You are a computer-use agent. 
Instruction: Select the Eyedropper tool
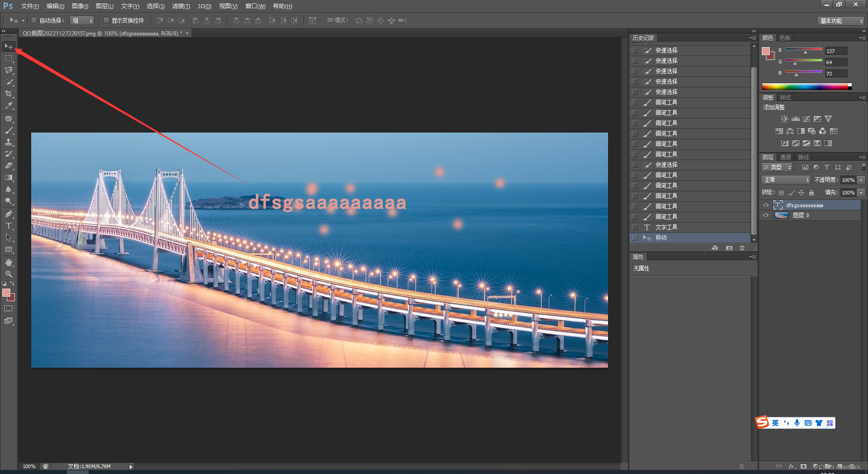click(x=9, y=106)
